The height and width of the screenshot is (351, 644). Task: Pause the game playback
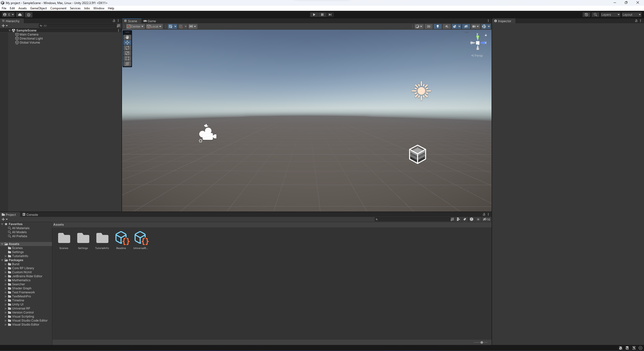pos(322,15)
